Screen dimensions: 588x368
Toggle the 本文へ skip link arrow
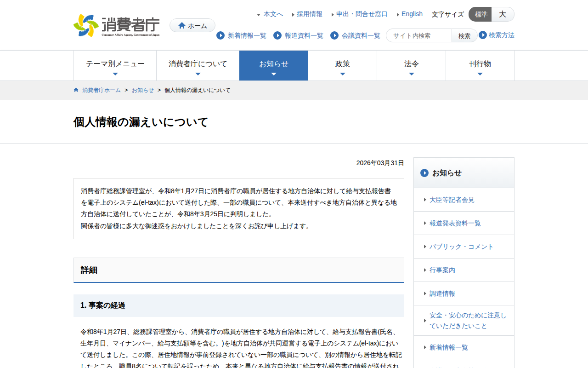pos(259,14)
